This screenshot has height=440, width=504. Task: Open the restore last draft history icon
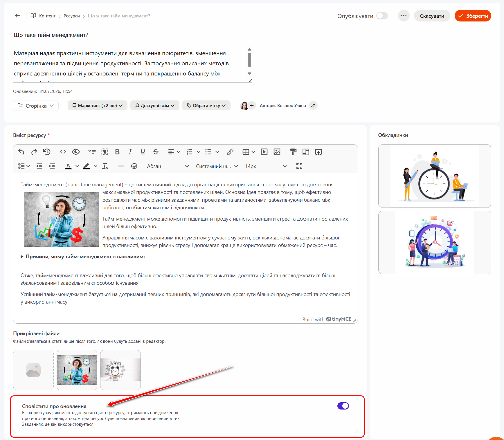pos(47,152)
